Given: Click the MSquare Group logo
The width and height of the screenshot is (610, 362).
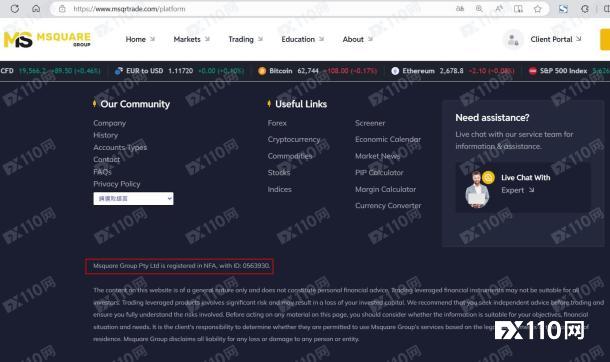Looking at the screenshot, I should tap(47, 39).
